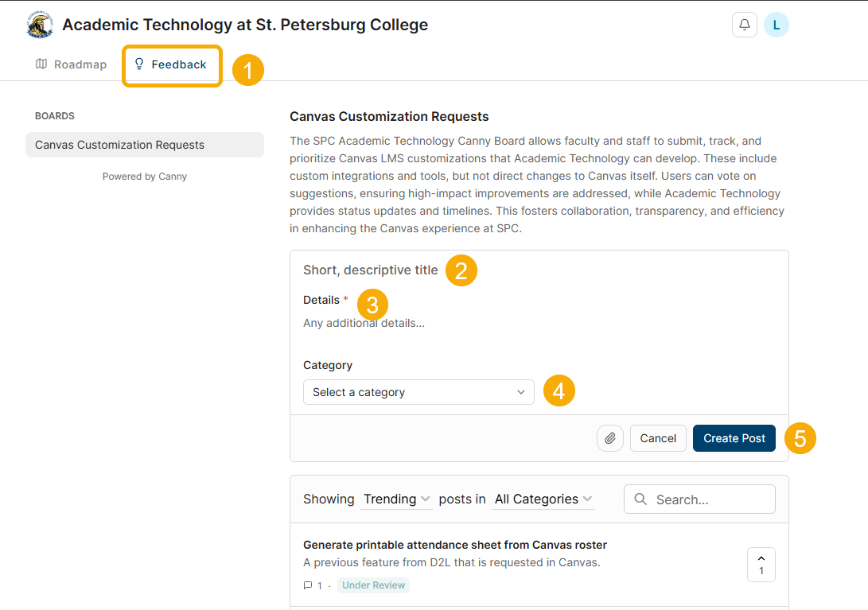The width and height of the screenshot is (868, 610).
Task: Open the Trending sort dropdown
Action: tap(396, 499)
